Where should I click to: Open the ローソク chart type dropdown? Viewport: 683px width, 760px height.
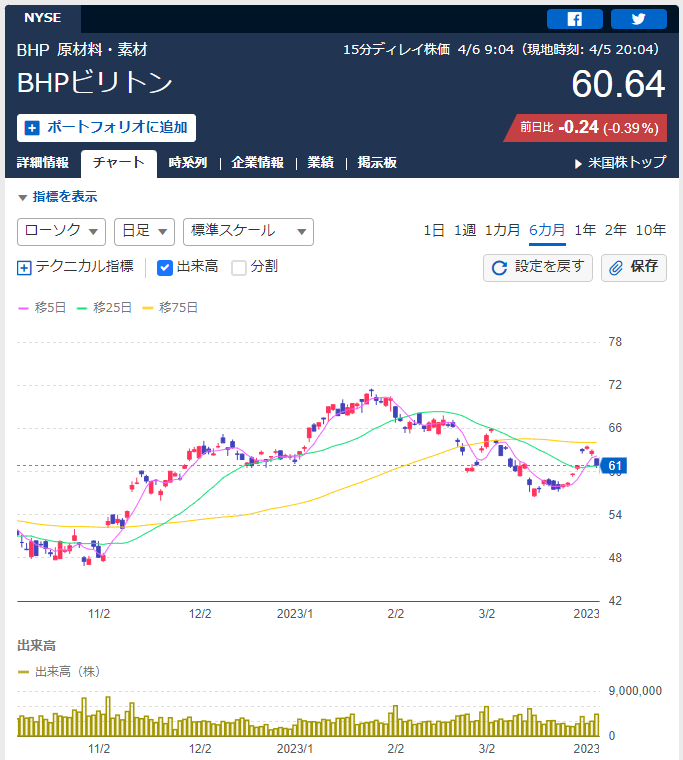pyautogui.click(x=61, y=232)
